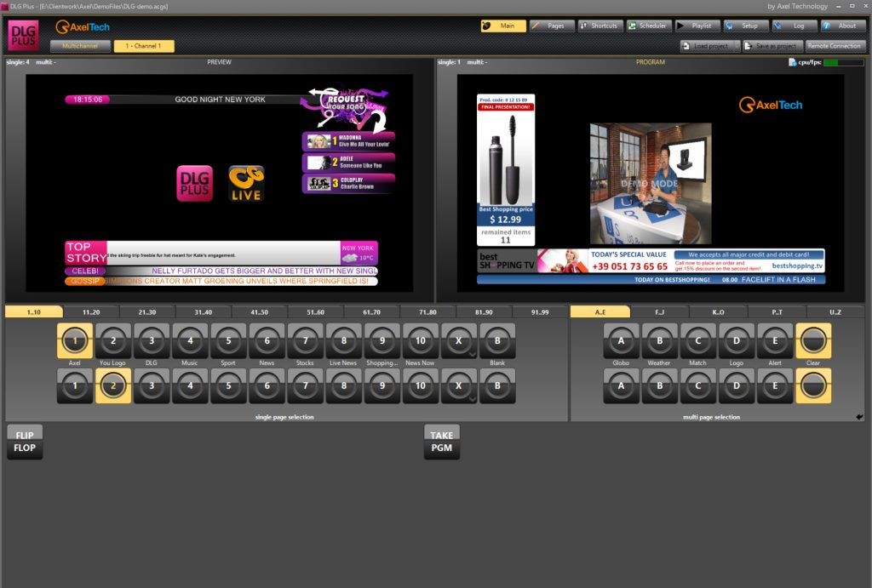Open the F..J multi page tab

[660, 312]
